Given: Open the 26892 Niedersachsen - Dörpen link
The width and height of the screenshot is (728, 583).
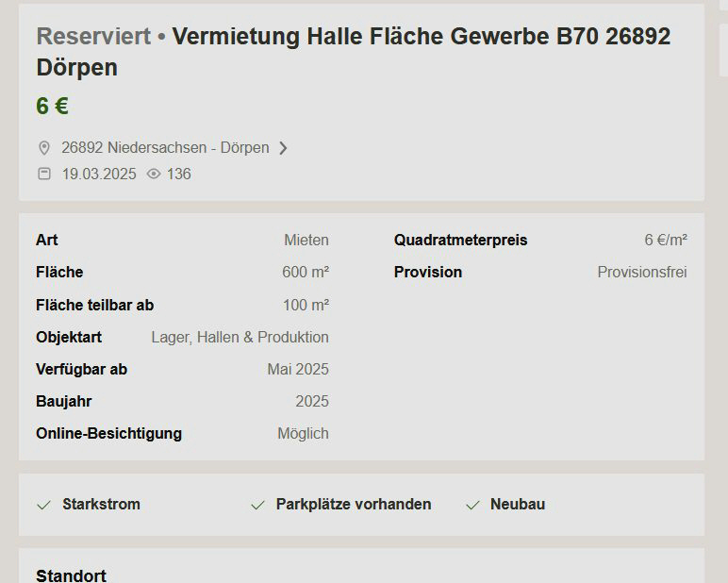Looking at the screenshot, I should (165, 148).
